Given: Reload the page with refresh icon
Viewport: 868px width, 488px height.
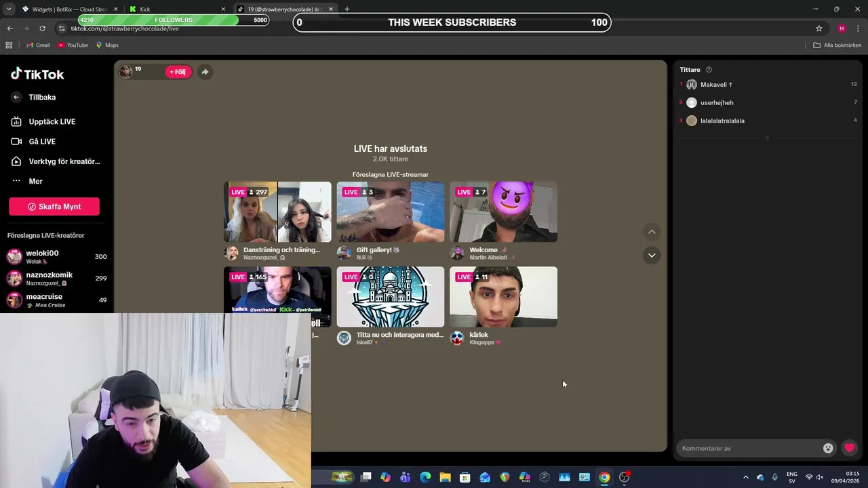Looking at the screenshot, I should click(42, 28).
